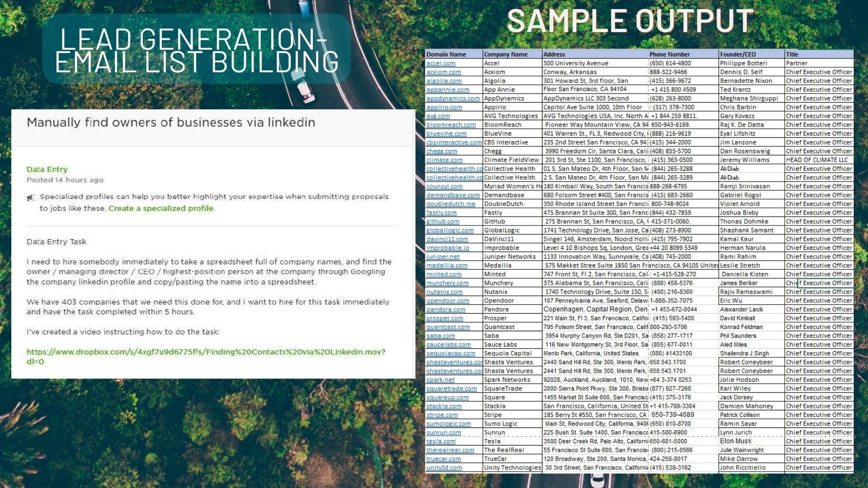Viewport: 868px width, 488px height.
Task: Open the Create a specialized profile link
Action: pyautogui.click(x=161, y=208)
